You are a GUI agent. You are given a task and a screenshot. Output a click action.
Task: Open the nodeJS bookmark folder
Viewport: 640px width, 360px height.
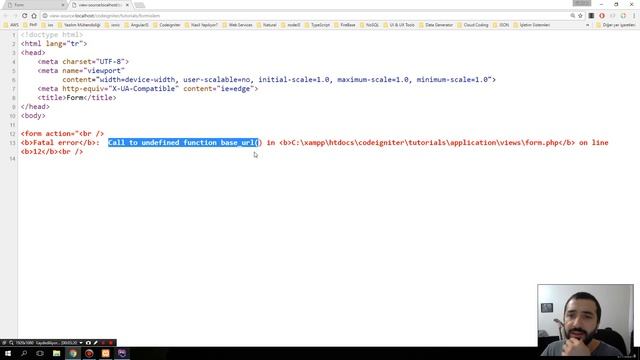pyautogui.click(x=291, y=25)
